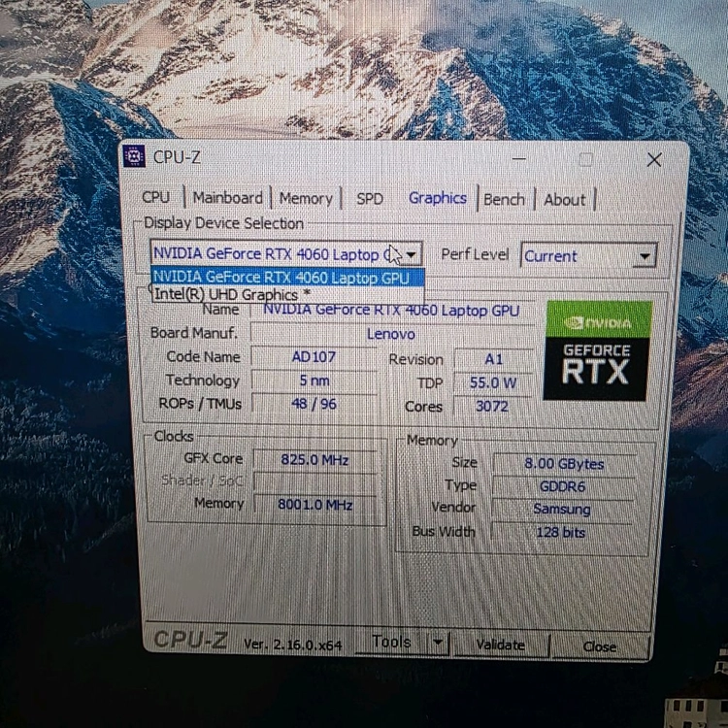The width and height of the screenshot is (728, 728).
Task: Expand the Tools dropdown arrow
Action: (438, 643)
